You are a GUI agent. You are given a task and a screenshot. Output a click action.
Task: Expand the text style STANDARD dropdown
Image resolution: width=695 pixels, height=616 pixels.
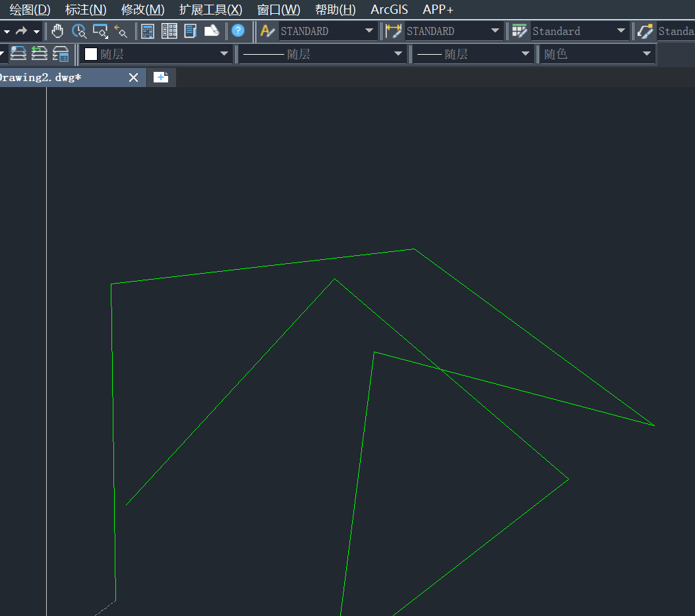pyautogui.click(x=369, y=31)
